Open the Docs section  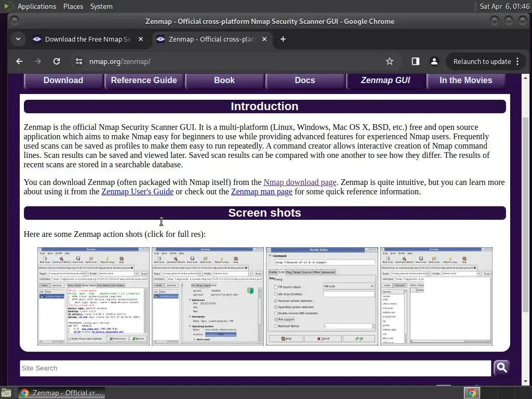coord(304,81)
